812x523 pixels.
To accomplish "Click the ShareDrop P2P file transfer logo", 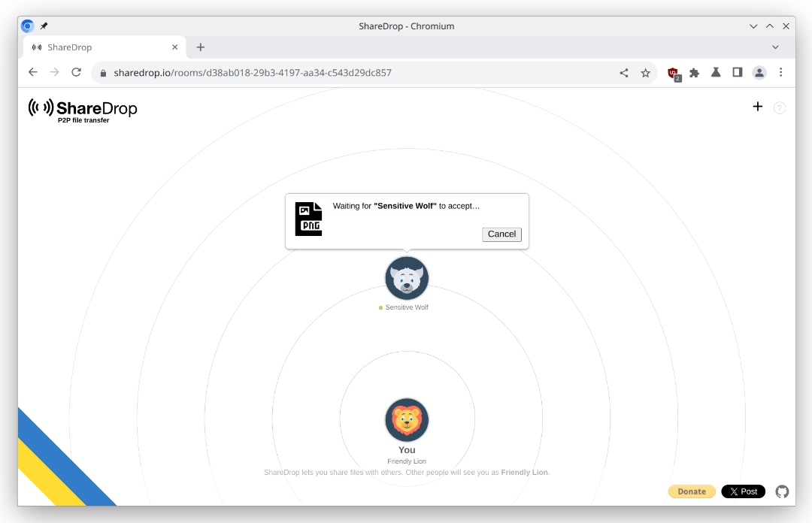I will 83,109.
